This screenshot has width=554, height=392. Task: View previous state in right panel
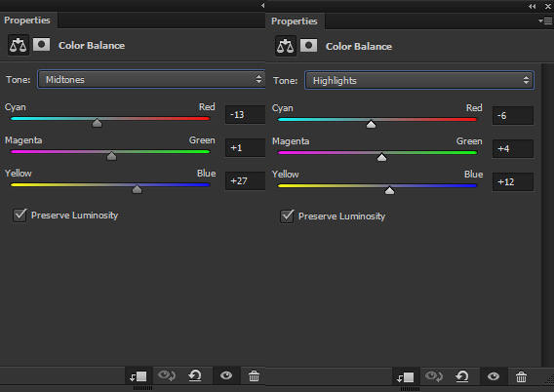(x=433, y=376)
